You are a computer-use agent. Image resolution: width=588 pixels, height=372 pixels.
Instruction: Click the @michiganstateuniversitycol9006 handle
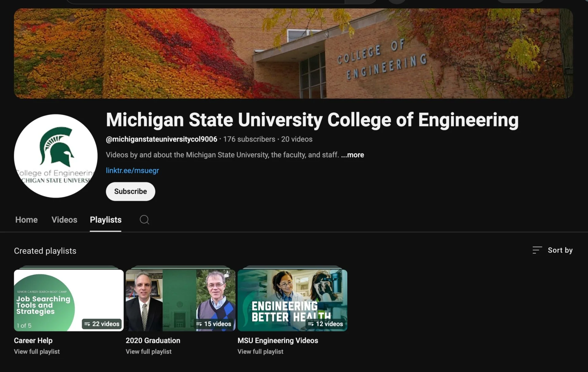pyautogui.click(x=162, y=139)
